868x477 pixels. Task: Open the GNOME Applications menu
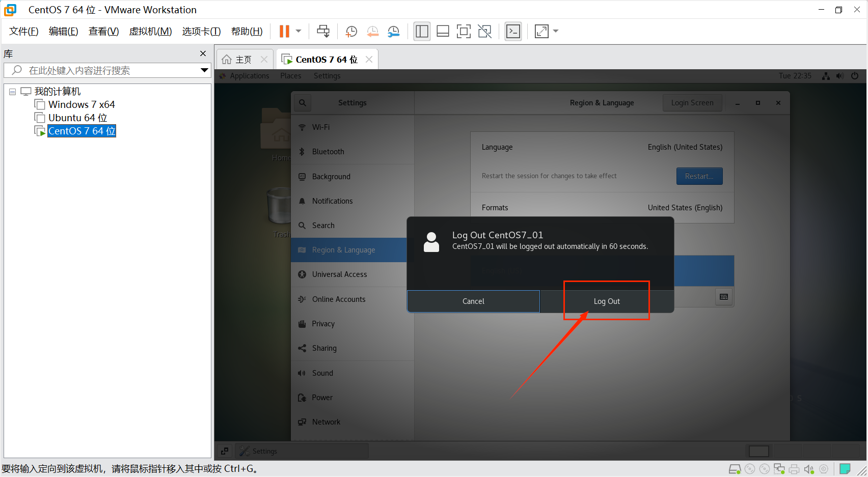(x=250, y=76)
